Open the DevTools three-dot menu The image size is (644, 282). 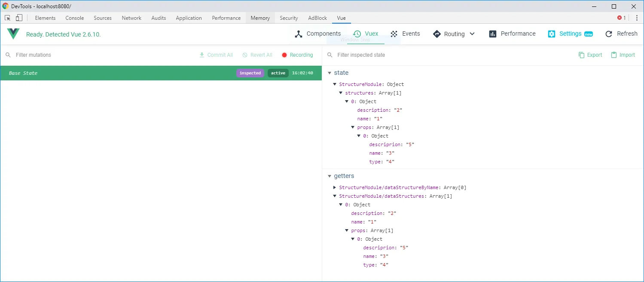[x=637, y=18]
